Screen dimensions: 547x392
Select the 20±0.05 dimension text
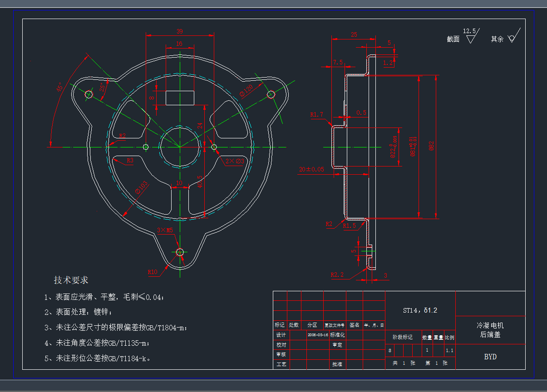(x=311, y=169)
